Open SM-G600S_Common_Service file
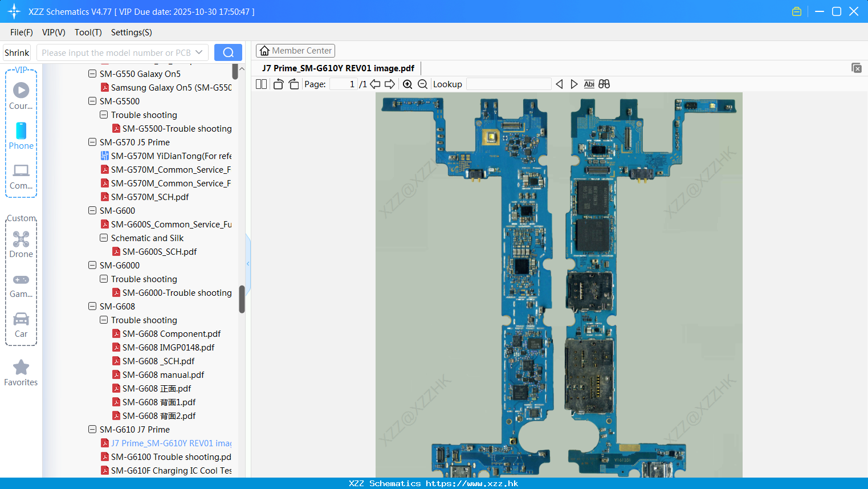The width and height of the screenshot is (868, 489). [x=166, y=224]
